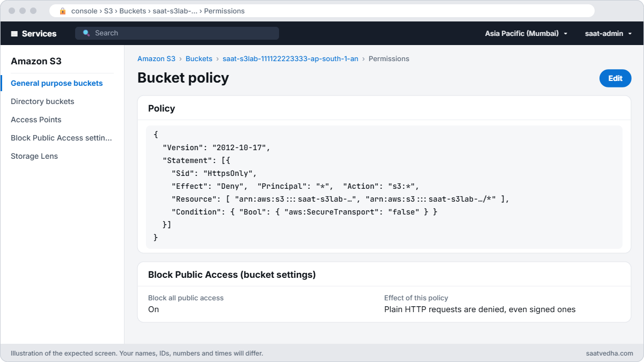The image size is (644, 362).
Task: Open the saat-admin account dropdown
Action: [608, 33]
